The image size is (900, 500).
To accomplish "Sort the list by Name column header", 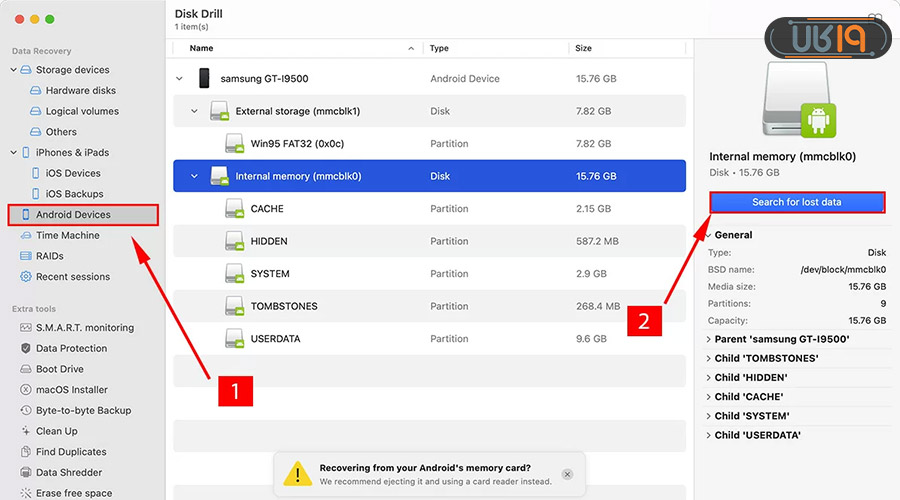I will click(202, 48).
